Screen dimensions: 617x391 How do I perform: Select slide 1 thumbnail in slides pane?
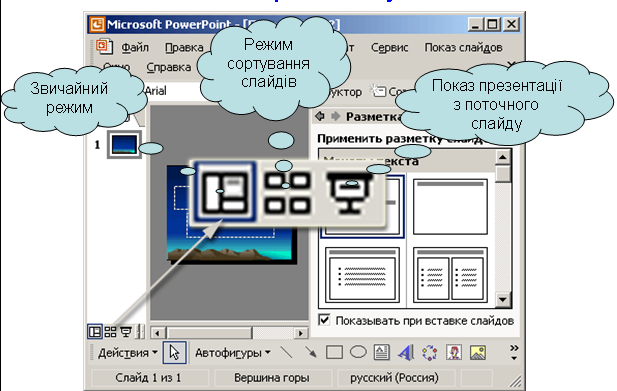(124, 144)
